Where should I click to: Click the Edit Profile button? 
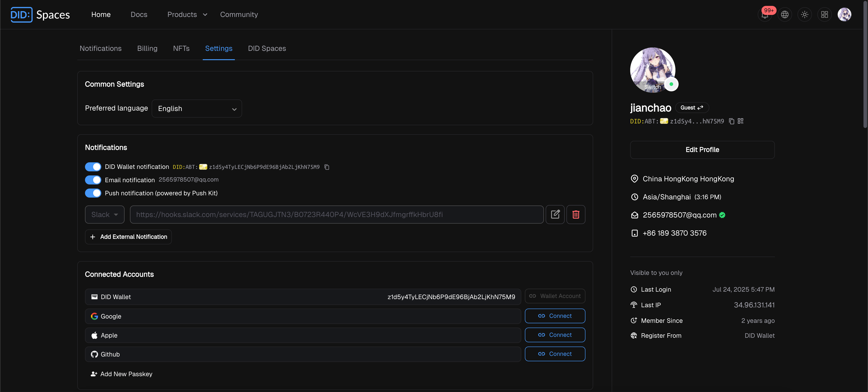702,150
